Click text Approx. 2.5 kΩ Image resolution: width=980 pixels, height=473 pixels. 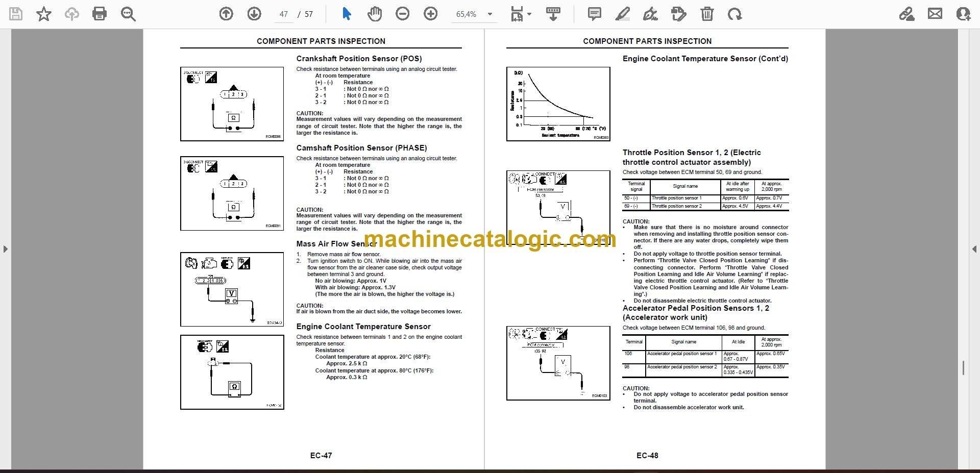[x=347, y=364]
